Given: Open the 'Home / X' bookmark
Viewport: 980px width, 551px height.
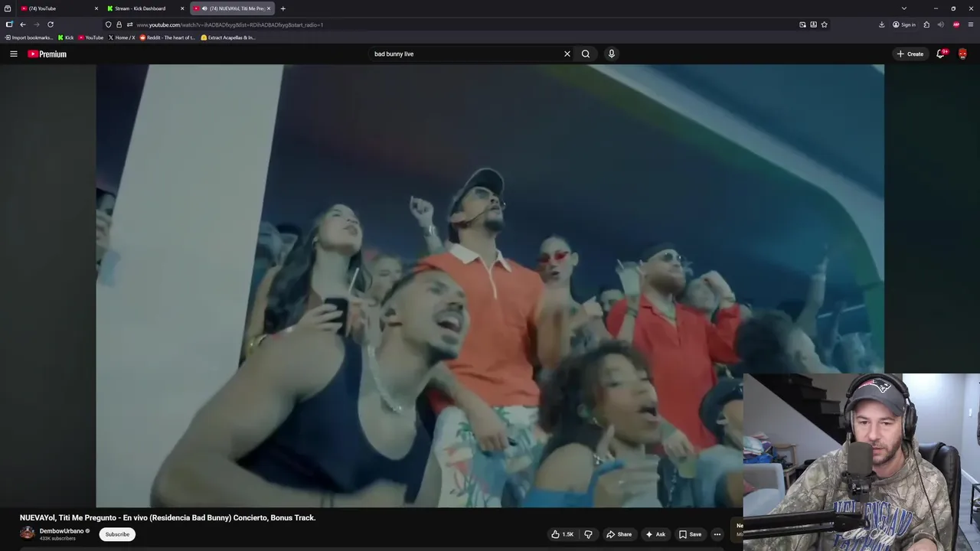Looking at the screenshot, I should 122,37.
